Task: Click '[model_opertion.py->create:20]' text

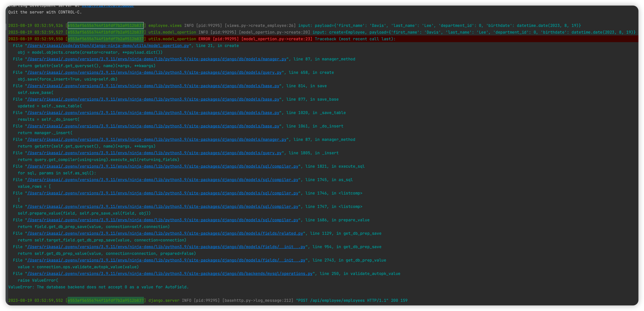Action: pos(275,32)
